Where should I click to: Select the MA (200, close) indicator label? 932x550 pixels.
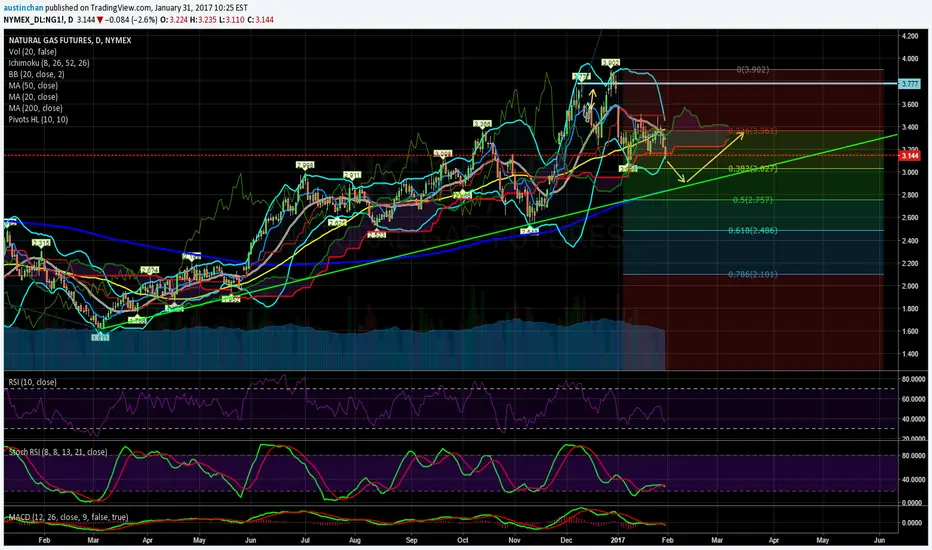(35, 108)
